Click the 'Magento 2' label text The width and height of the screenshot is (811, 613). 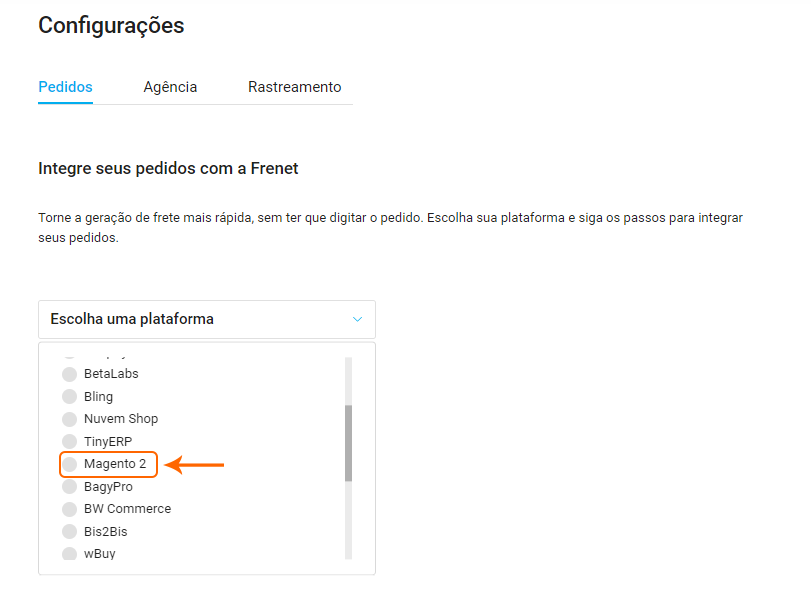pyautogui.click(x=115, y=464)
